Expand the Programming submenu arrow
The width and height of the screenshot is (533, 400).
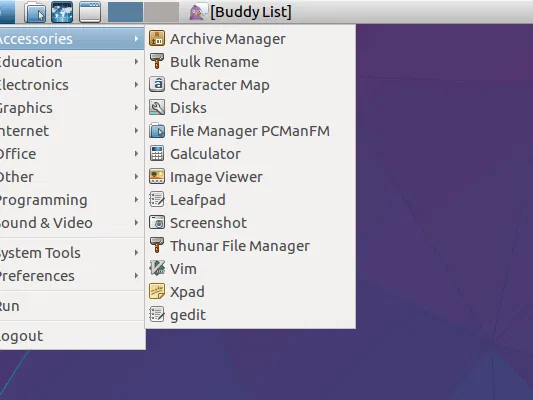pyautogui.click(x=136, y=200)
